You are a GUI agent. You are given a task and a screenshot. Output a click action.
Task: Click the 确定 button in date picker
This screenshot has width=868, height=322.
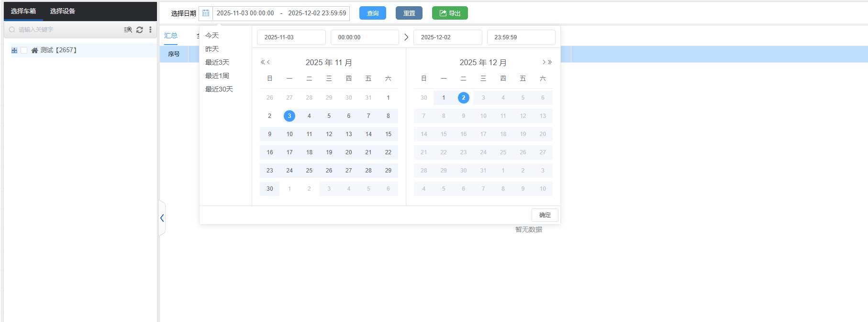545,215
